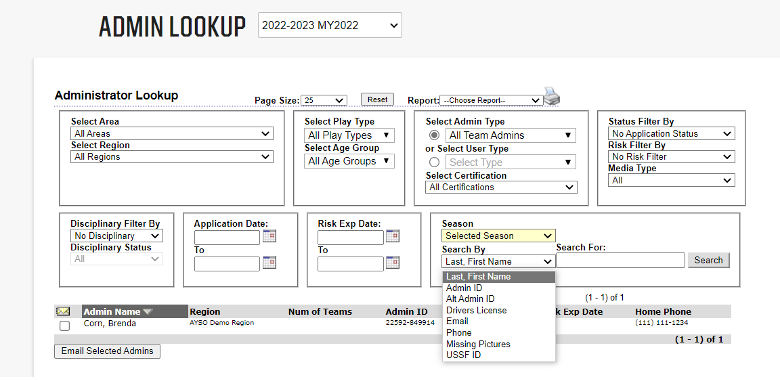Click AYSO Demo Region cell

(x=222, y=323)
